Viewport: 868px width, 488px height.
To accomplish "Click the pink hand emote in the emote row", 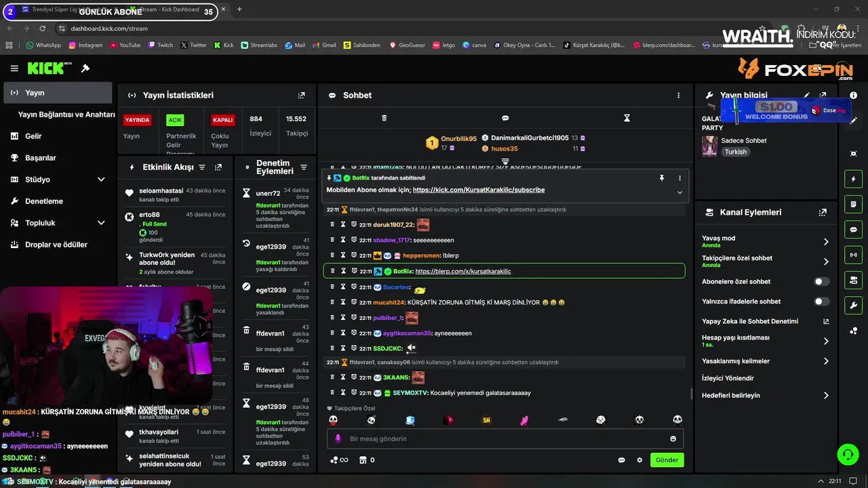I will (524, 420).
